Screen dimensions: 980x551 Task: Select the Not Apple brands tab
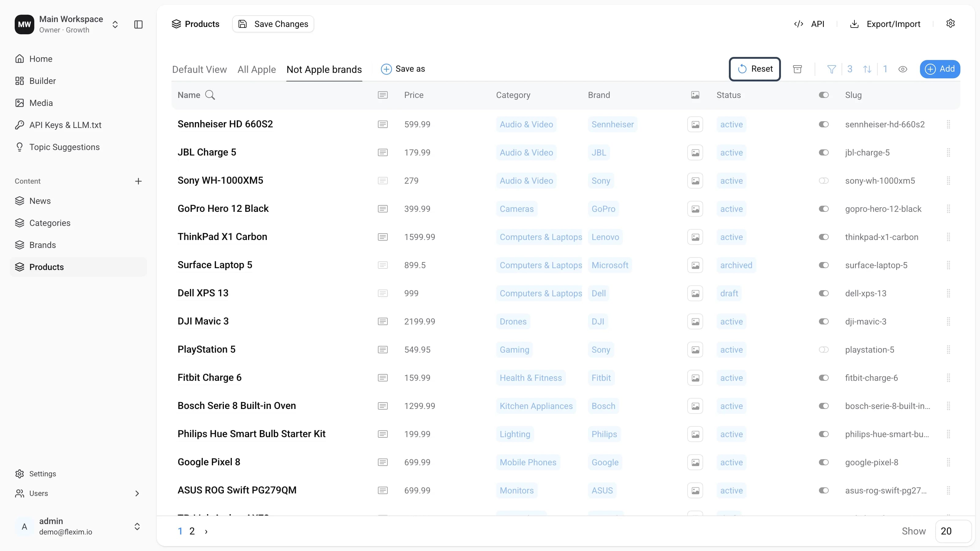click(324, 69)
